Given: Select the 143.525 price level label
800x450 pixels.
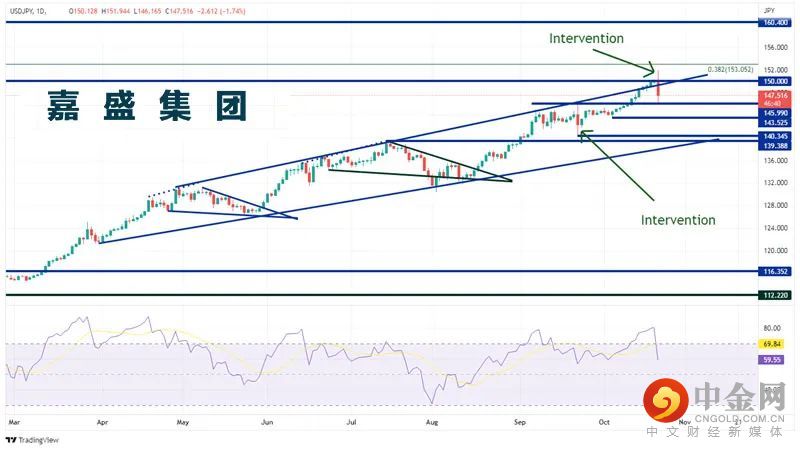Looking at the screenshot, I should 775,122.
